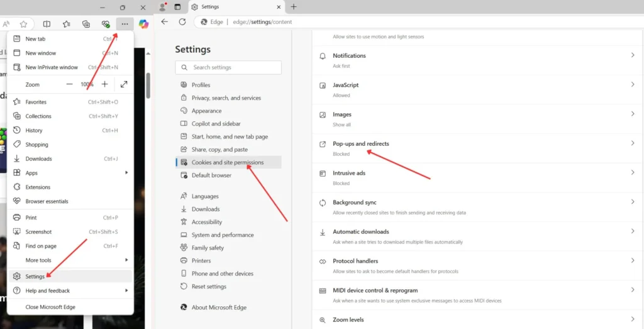Open Reset settings section
This screenshot has width=644, height=329.
(228, 286)
